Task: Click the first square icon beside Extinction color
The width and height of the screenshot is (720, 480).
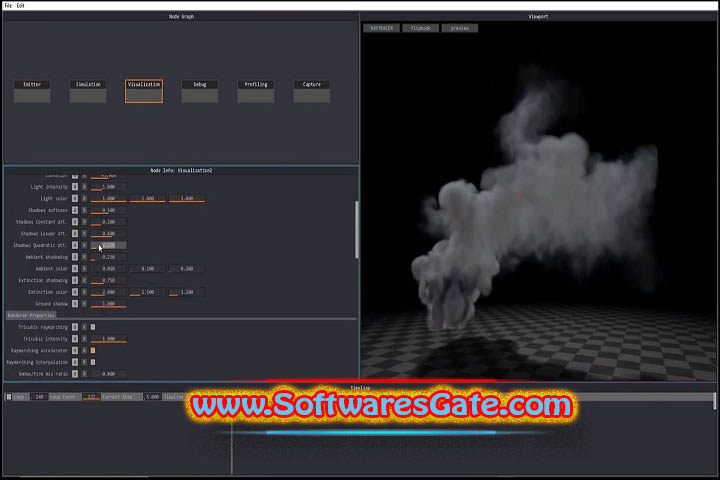Action: coord(75,292)
